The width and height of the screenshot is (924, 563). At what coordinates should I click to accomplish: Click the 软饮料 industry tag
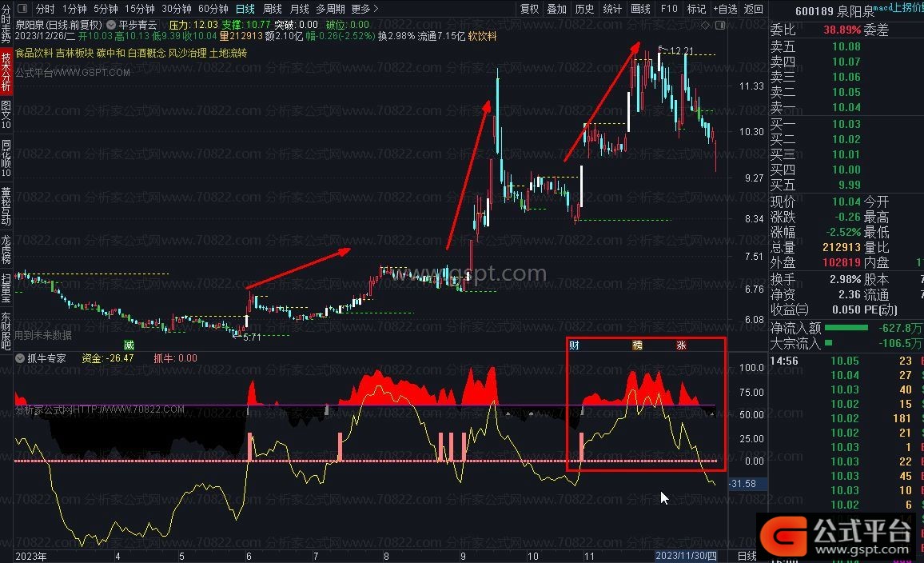tap(482, 36)
